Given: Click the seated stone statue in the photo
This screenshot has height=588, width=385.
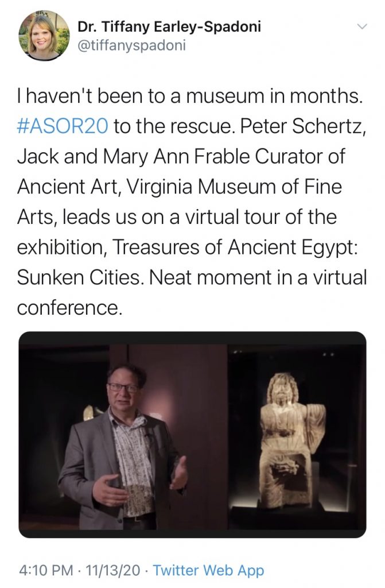Looking at the screenshot, I should click(x=291, y=441).
